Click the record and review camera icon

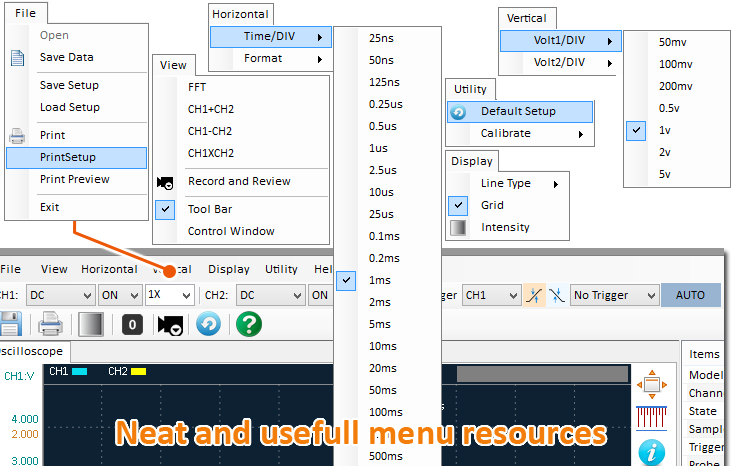pyautogui.click(x=170, y=324)
